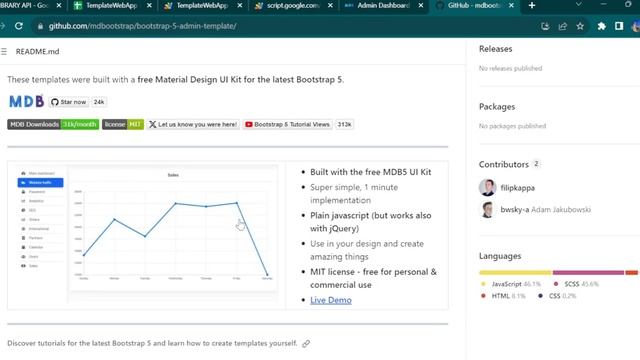640x360 pixels.
Task: Click the purple SCSS language bar segment
Action: point(588,272)
